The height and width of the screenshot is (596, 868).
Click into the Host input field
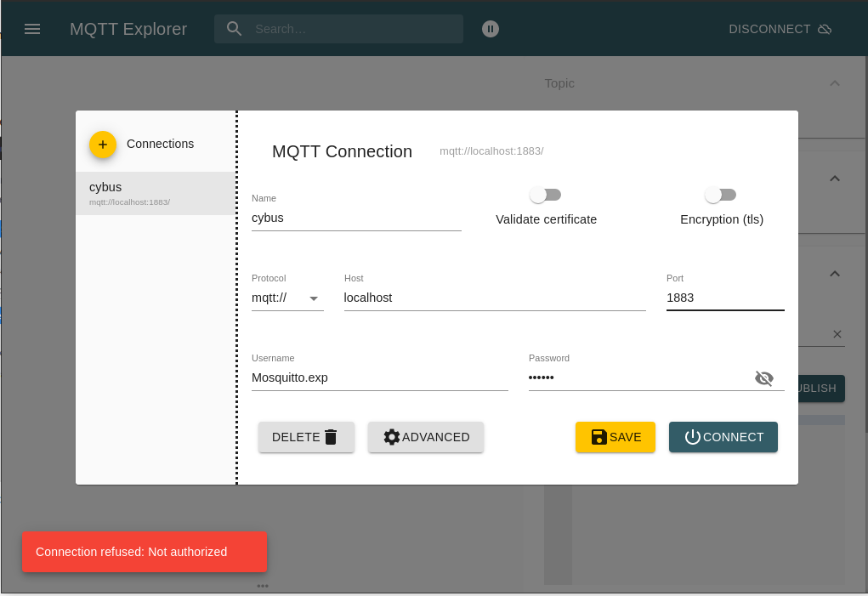494,298
